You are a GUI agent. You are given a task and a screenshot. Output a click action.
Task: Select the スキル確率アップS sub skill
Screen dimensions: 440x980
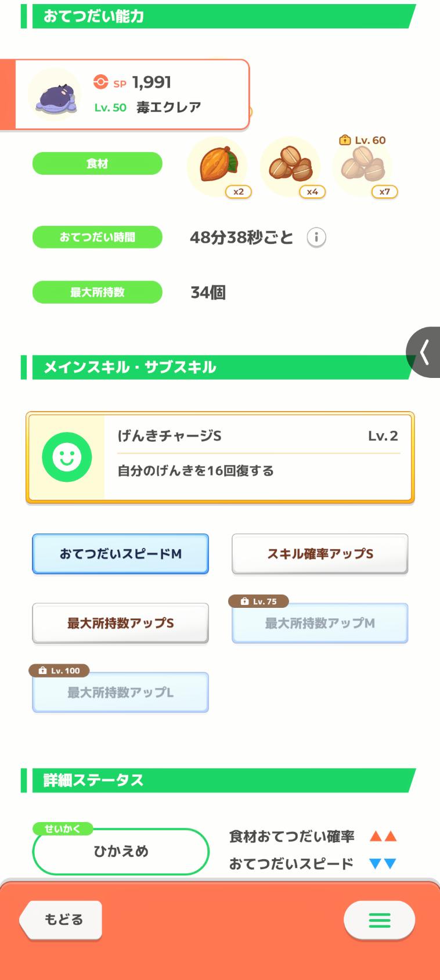[320, 554]
